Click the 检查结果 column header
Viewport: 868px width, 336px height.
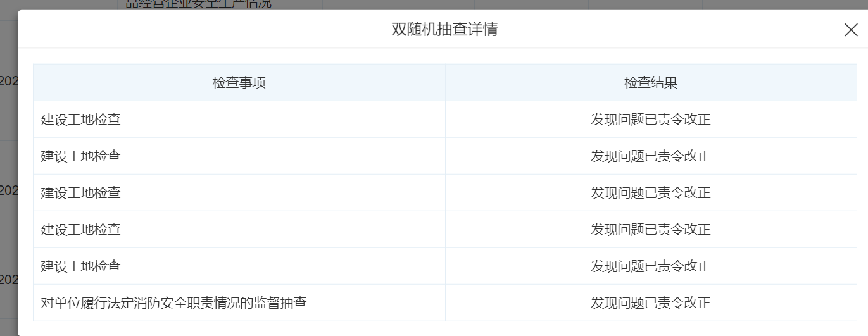pyautogui.click(x=651, y=83)
